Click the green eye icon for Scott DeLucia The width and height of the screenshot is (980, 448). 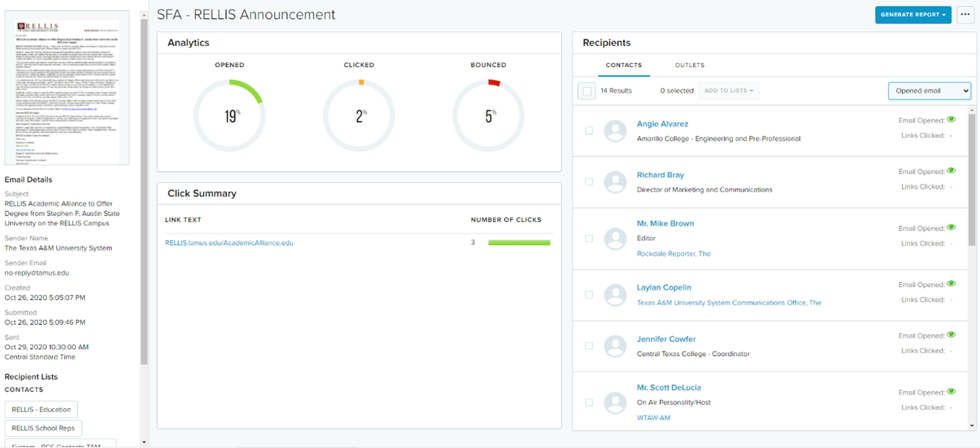click(951, 392)
